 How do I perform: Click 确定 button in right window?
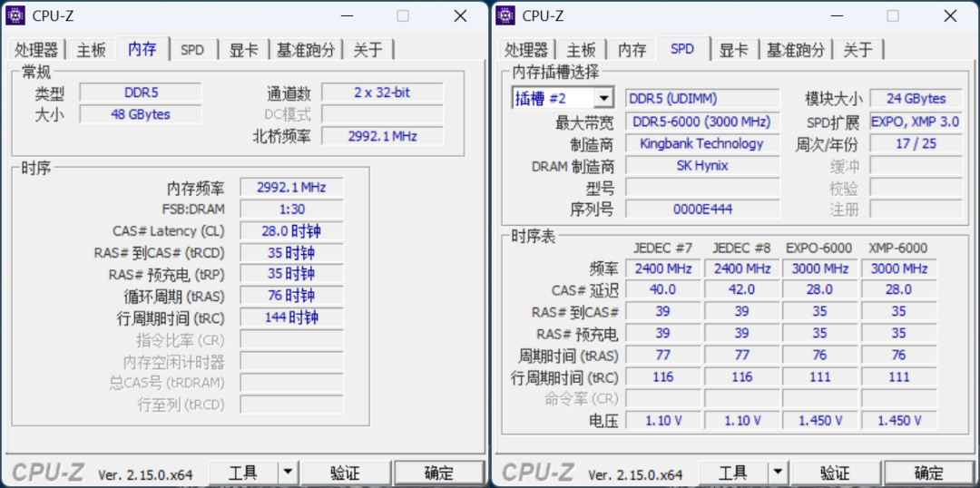[x=929, y=473]
